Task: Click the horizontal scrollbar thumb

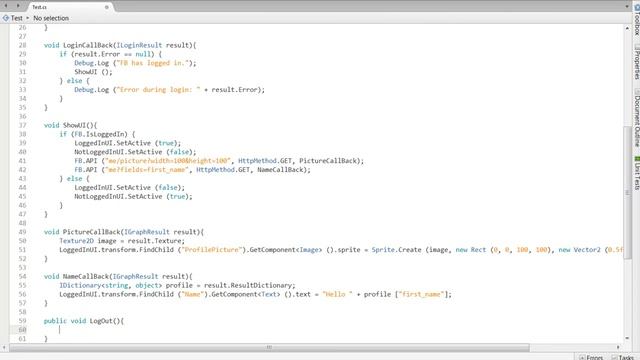Action: click(269, 347)
